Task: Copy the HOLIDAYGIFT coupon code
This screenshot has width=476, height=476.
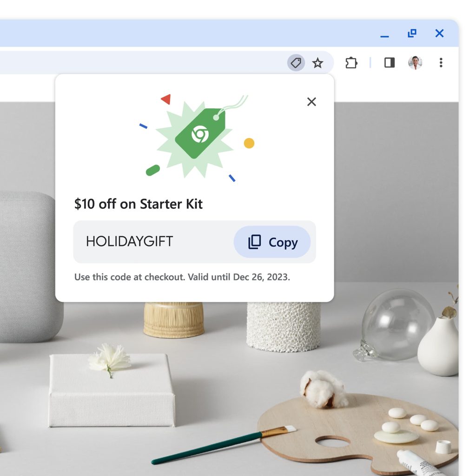Action: pyautogui.click(x=272, y=242)
